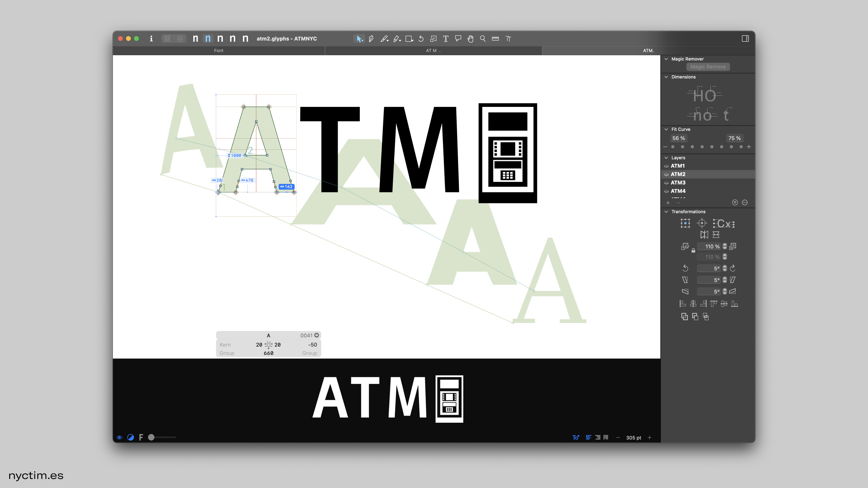Select the ATM2 layer row
This screenshot has width=868, height=488.
click(x=708, y=174)
